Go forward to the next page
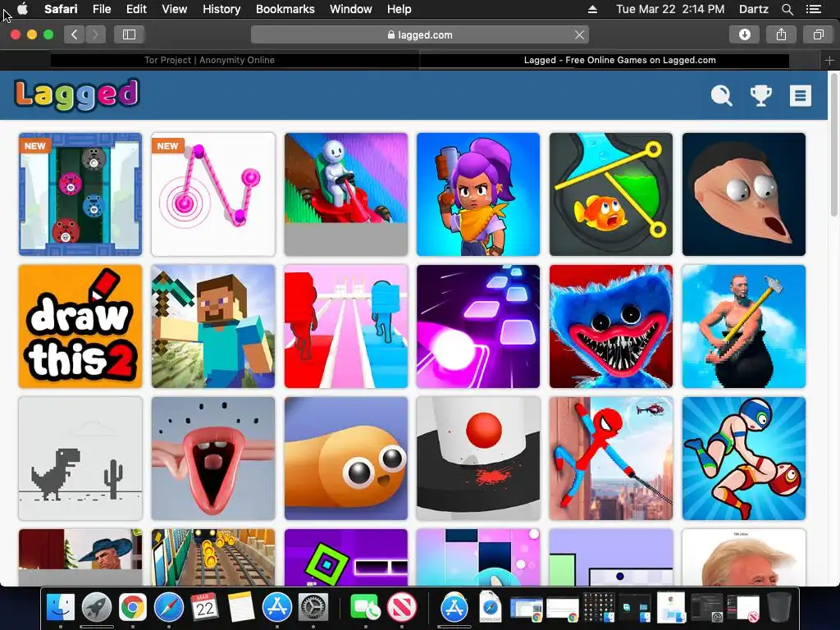 (x=95, y=34)
